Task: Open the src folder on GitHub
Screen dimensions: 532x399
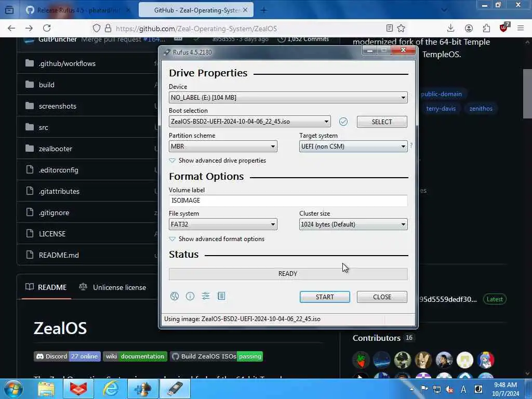Action: 43,128
